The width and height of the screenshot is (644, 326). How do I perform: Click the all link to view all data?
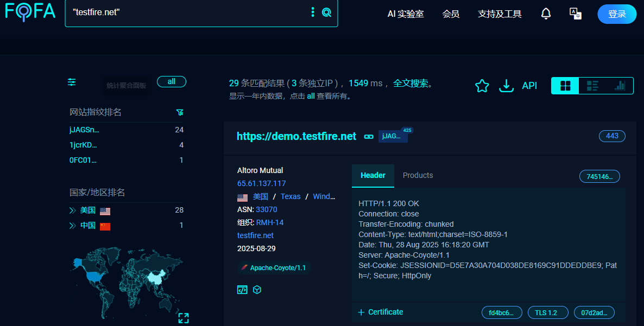pyautogui.click(x=311, y=96)
